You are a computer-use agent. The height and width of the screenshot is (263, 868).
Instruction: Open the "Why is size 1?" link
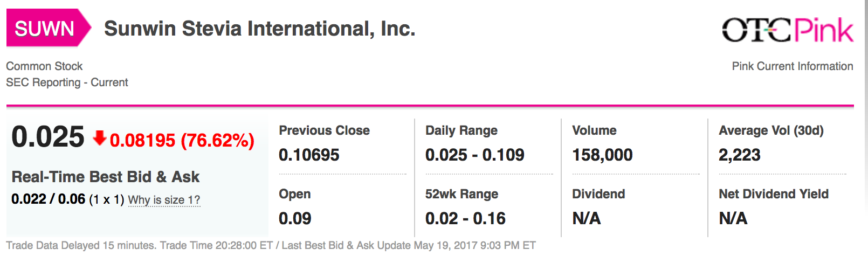point(164,200)
